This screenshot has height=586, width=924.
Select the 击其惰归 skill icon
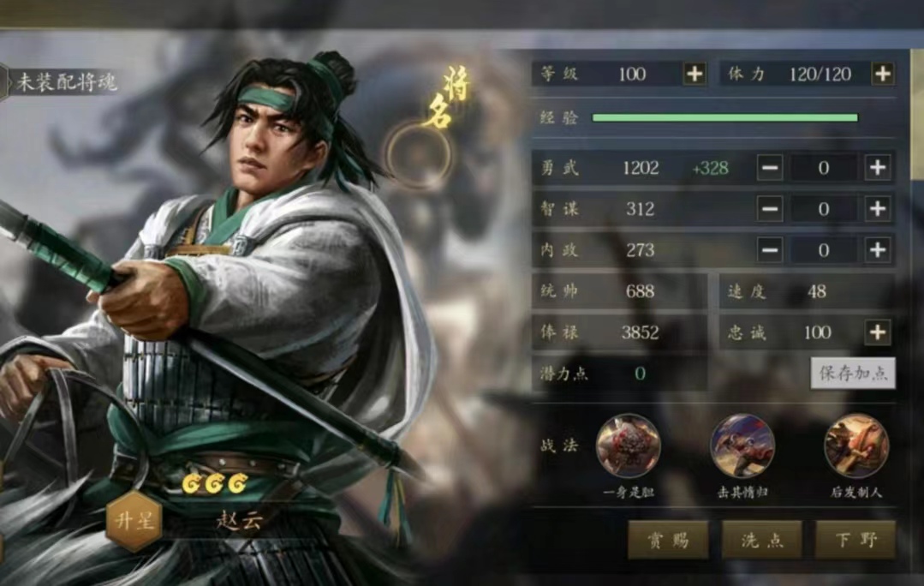tap(742, 446)
